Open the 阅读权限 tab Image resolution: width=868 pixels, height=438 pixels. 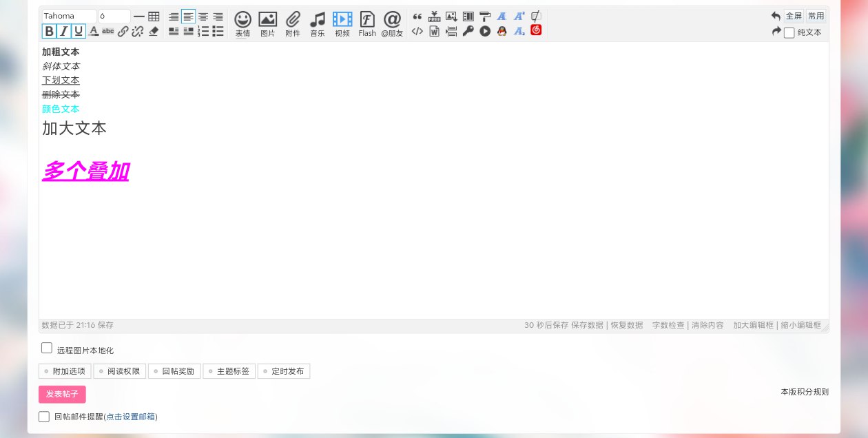point(120,371)
